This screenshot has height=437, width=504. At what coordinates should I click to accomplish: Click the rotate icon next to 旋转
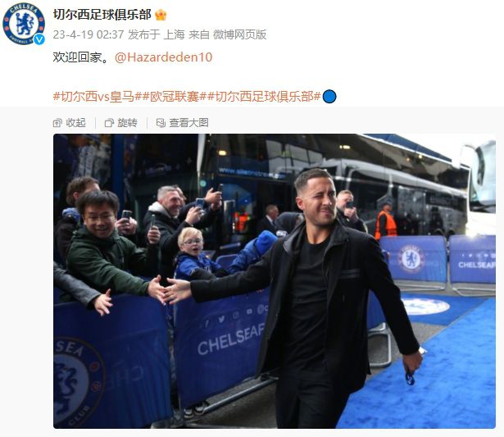pyautogui.click(x=109, y=123)
